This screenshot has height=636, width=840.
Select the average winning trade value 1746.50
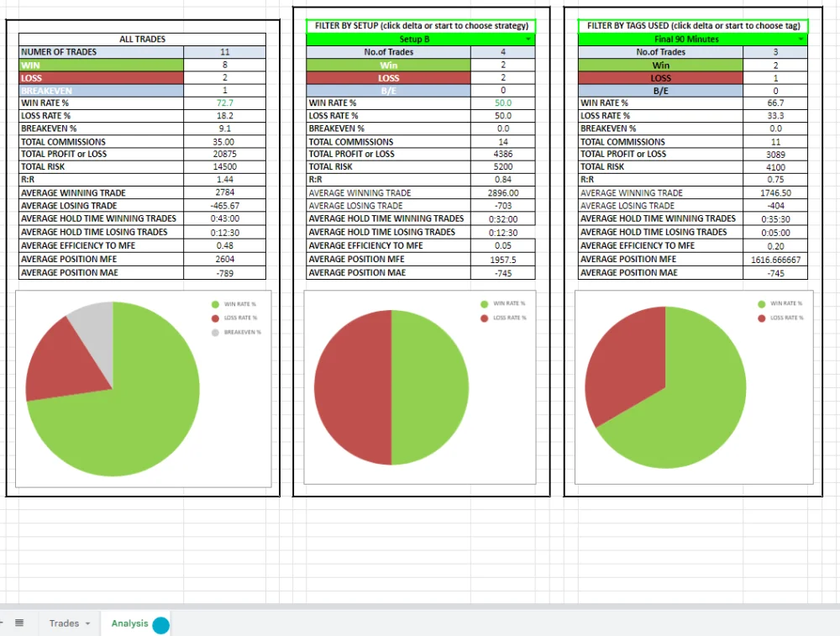point(775,192)
